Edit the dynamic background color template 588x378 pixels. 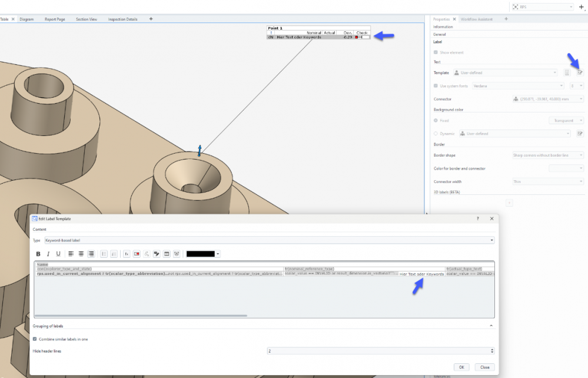coord(579,134)
